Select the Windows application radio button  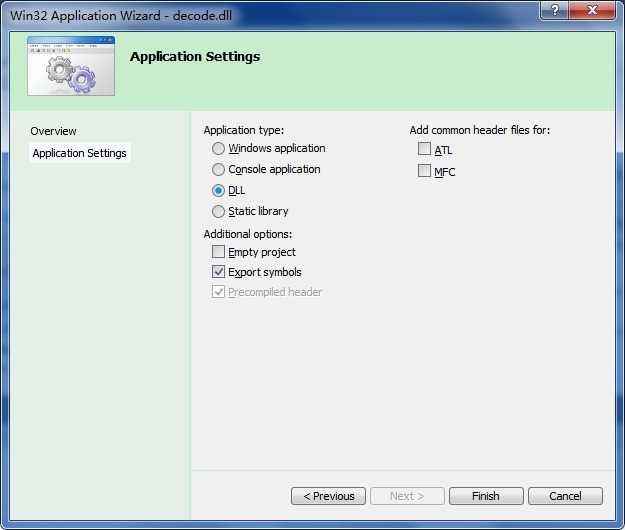pos(218,149)
